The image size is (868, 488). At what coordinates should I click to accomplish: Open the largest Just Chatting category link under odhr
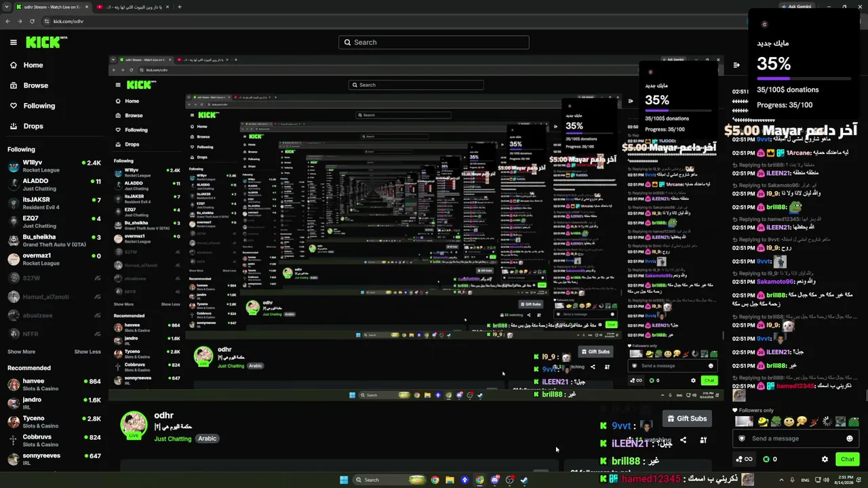(173, 439)
